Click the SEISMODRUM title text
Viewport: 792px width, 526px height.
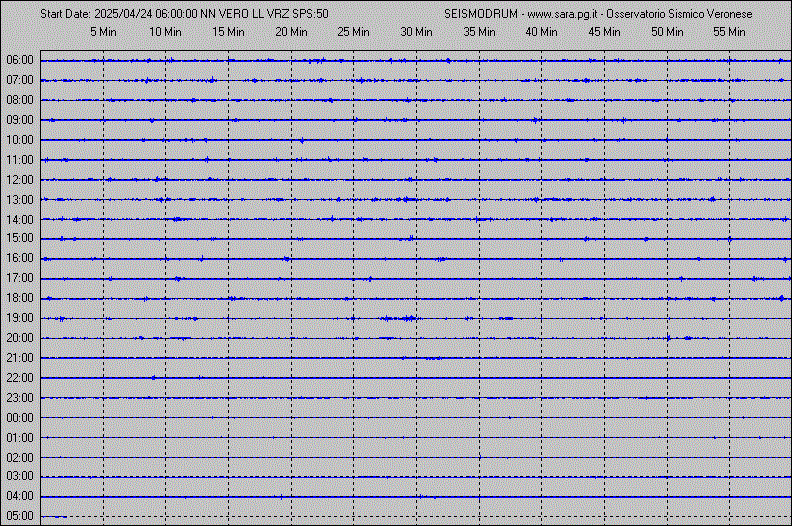(x=481, y=14)
